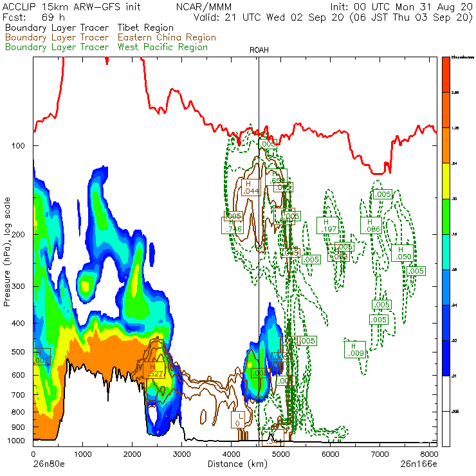Image resolution: width=476 pixels, height=476 pixels.
Task: Select the brown 'Eastern China Region' legend text
Action: point(167,37)
